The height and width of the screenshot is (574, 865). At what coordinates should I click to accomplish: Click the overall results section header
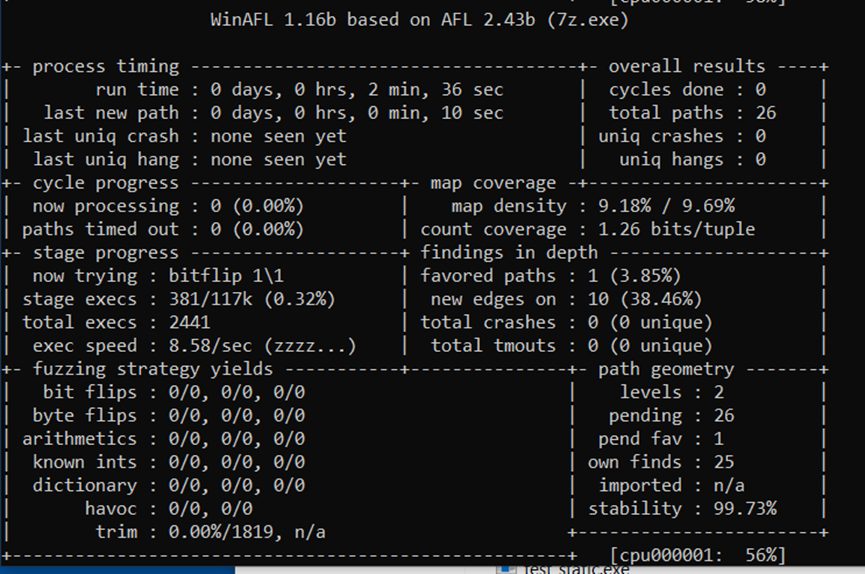pos(687,66)
